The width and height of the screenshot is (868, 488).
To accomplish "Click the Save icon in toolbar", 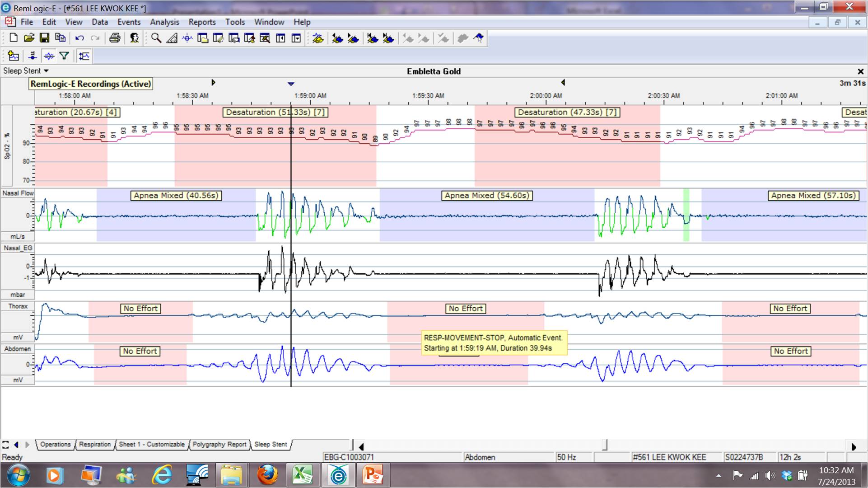I will click(x=44, y=38).
